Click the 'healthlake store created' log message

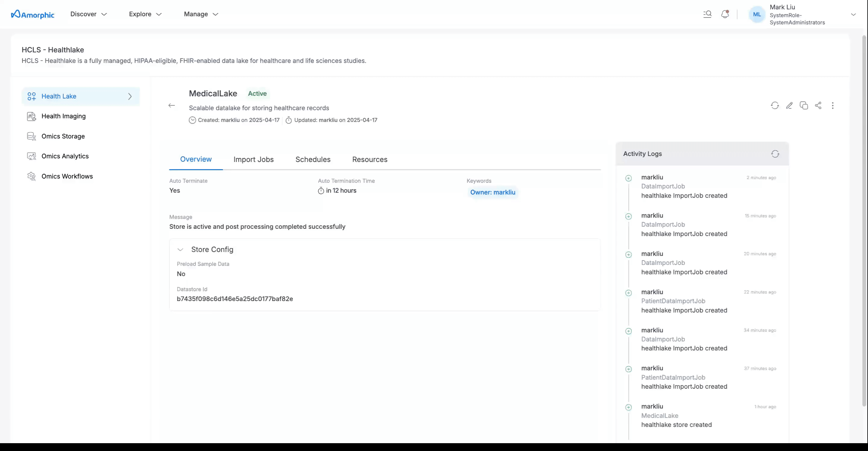[677, 425]
